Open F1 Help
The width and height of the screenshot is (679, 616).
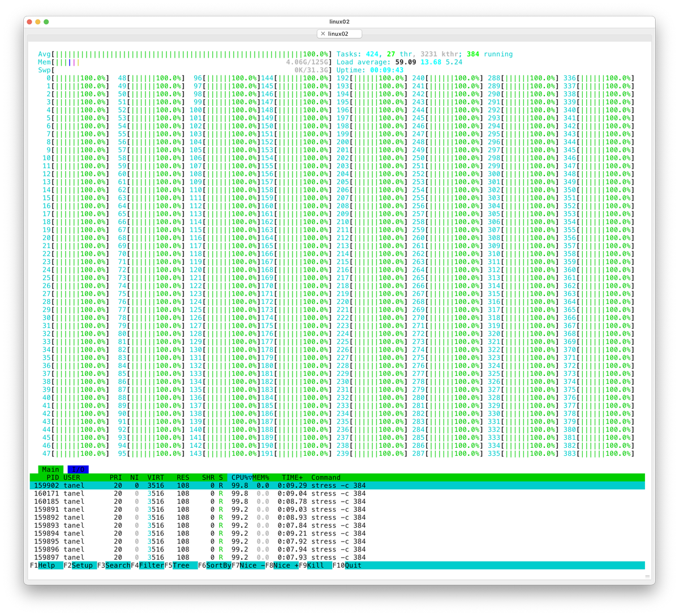46,566
